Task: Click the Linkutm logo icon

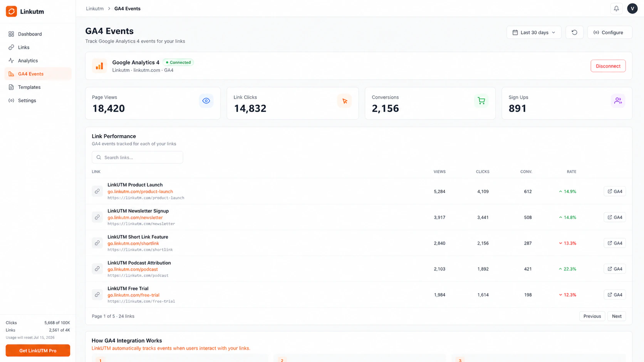Action: tap(11, 12)
